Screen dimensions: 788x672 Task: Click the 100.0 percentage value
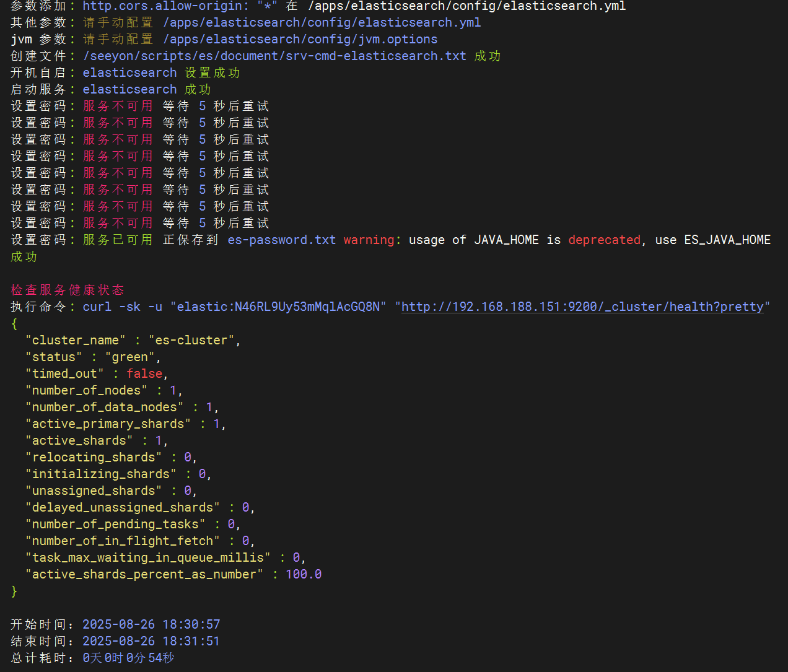[304, 574]
